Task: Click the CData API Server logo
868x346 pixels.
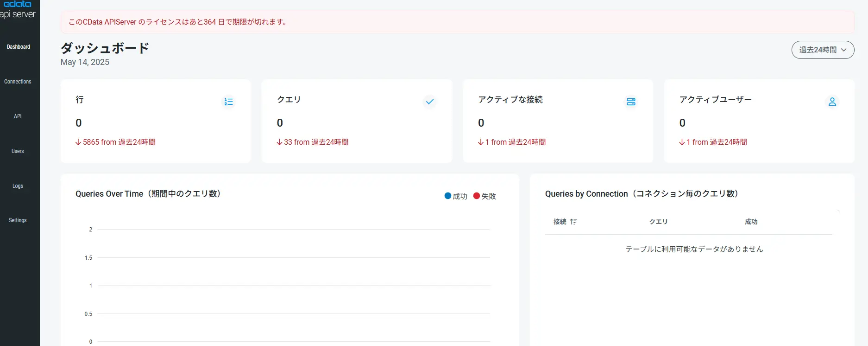Action: click(x=18, y=9)
